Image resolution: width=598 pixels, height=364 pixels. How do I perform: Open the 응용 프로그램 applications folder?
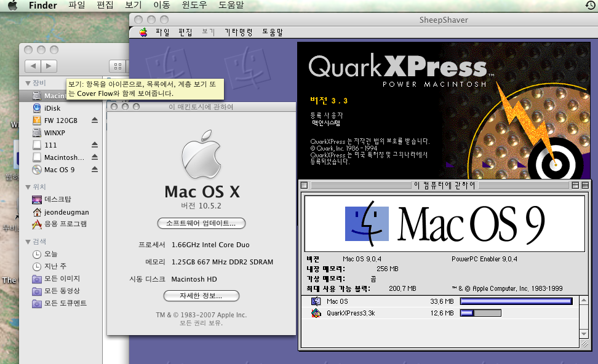tap(65, 224)
